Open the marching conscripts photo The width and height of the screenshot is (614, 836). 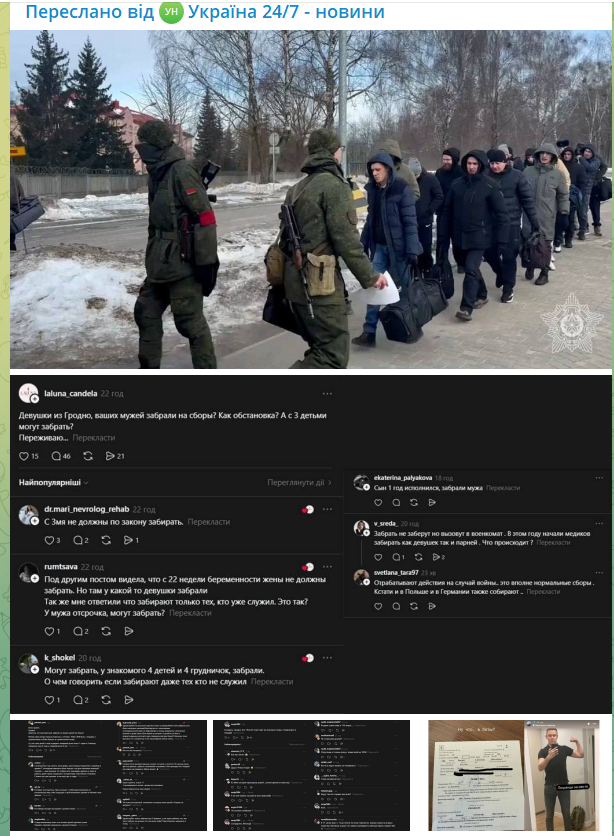click(311, 199)
